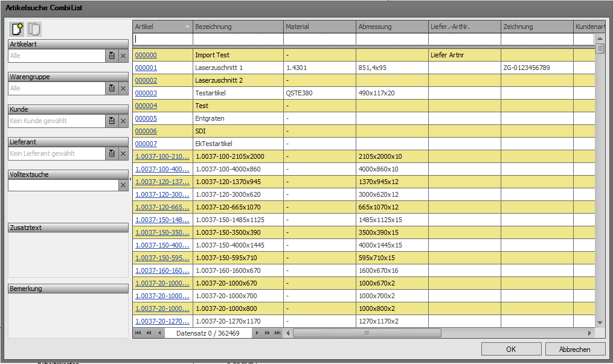Collapse the left filter panel splitter arrow
Screen dimensions: 613x364
(130, 180)
